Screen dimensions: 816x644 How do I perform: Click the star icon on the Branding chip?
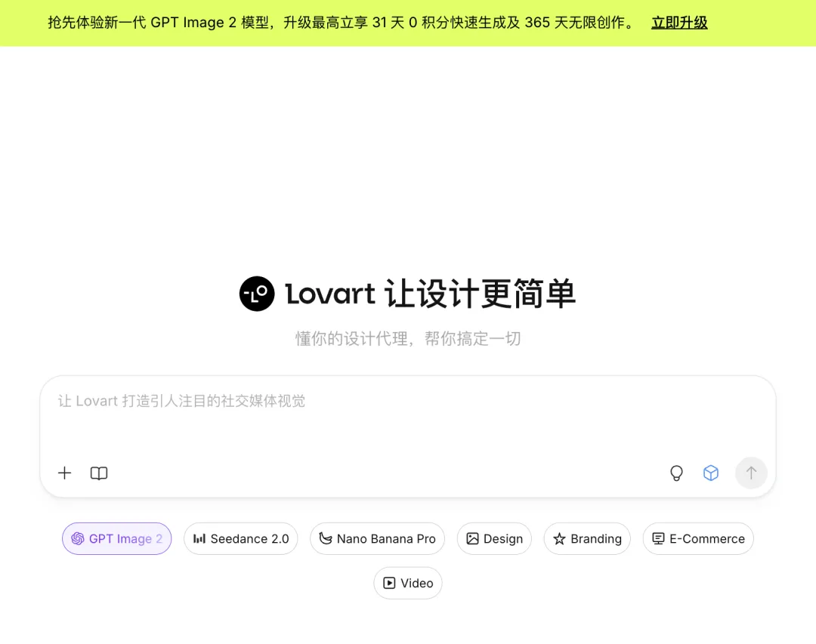560,538
